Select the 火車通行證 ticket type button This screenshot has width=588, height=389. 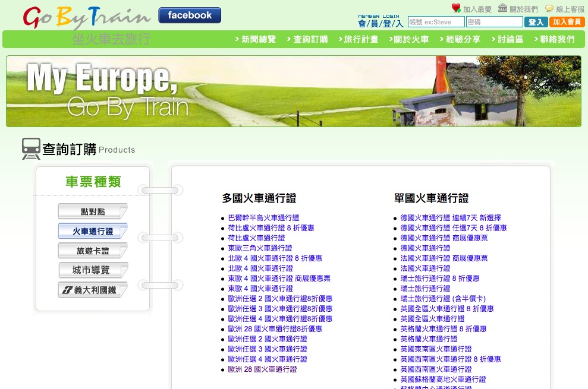click(x=93, y=231)
